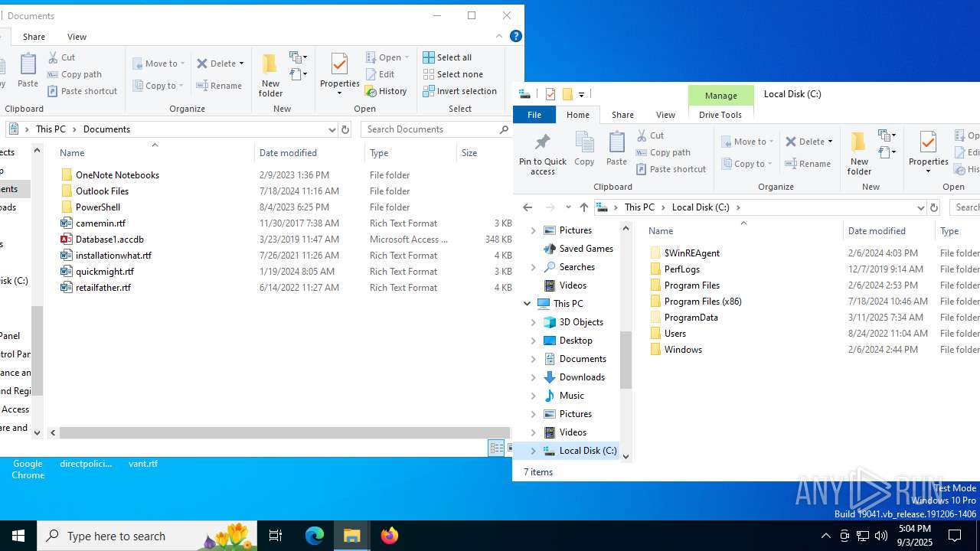This screenshot has width=980, height=551.
Task: Go back in the Local Disk window
Action: point(528,207)
